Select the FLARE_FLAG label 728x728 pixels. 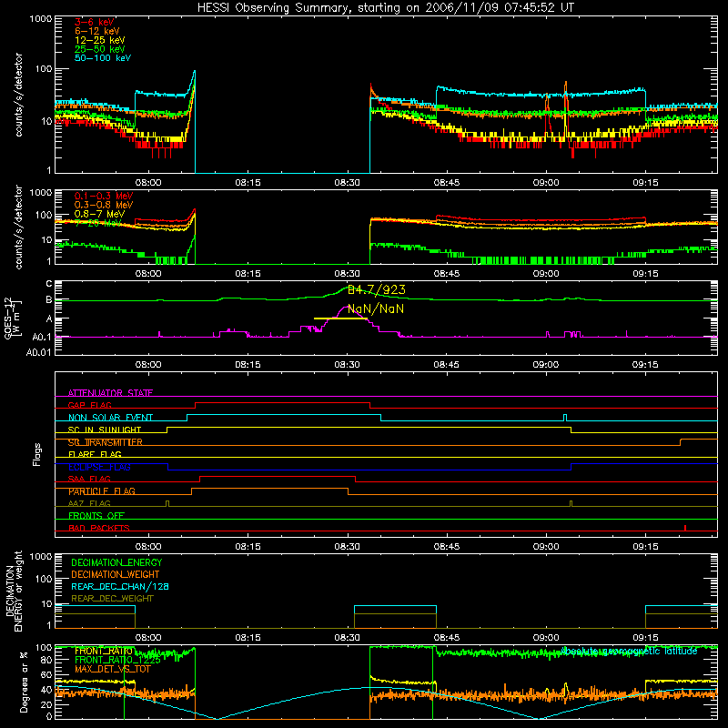click(x=95, y=454)
